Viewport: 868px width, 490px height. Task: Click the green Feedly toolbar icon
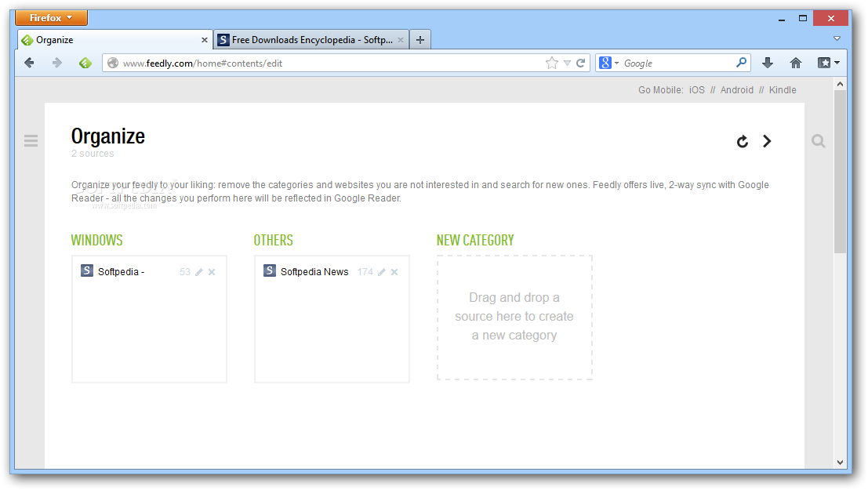pyautogui.click(x=85, y=64)
